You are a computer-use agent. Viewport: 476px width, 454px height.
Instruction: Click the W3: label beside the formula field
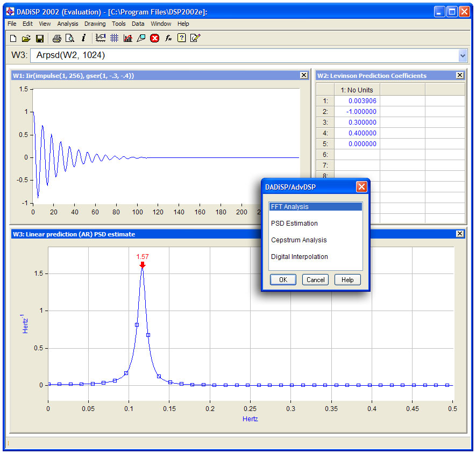(x=19, y=55)
